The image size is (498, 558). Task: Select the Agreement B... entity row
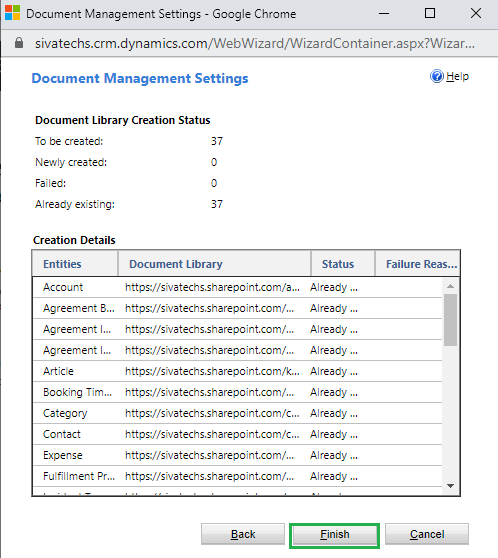(237, 308)
